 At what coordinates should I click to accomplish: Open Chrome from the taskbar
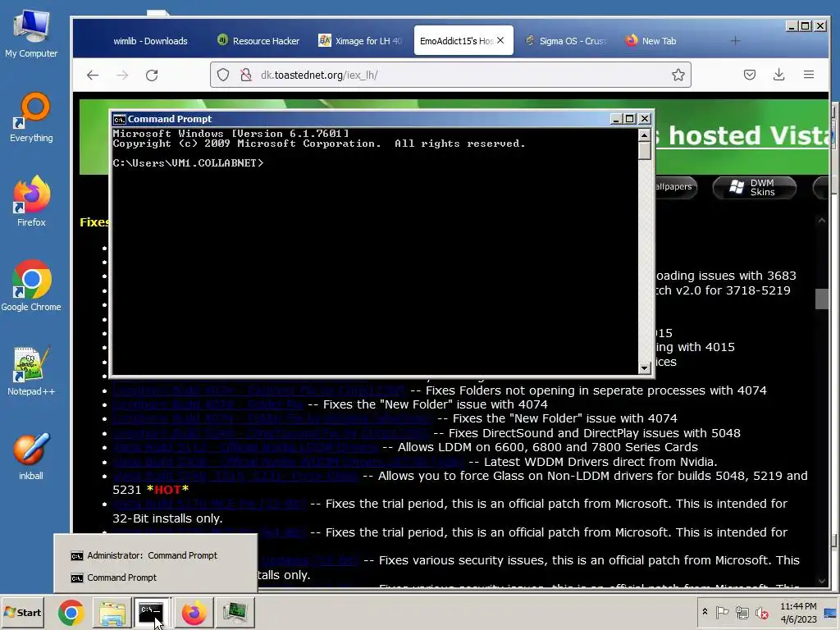point(71,612)
